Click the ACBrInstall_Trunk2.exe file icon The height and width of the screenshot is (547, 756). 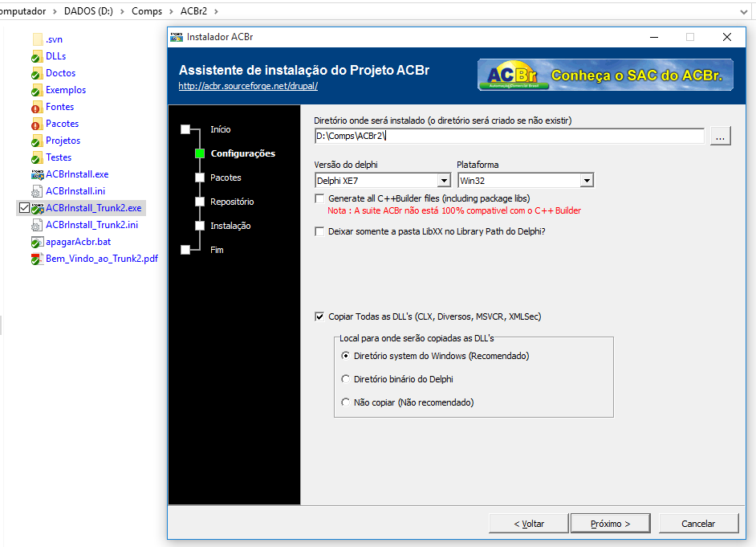37,208
